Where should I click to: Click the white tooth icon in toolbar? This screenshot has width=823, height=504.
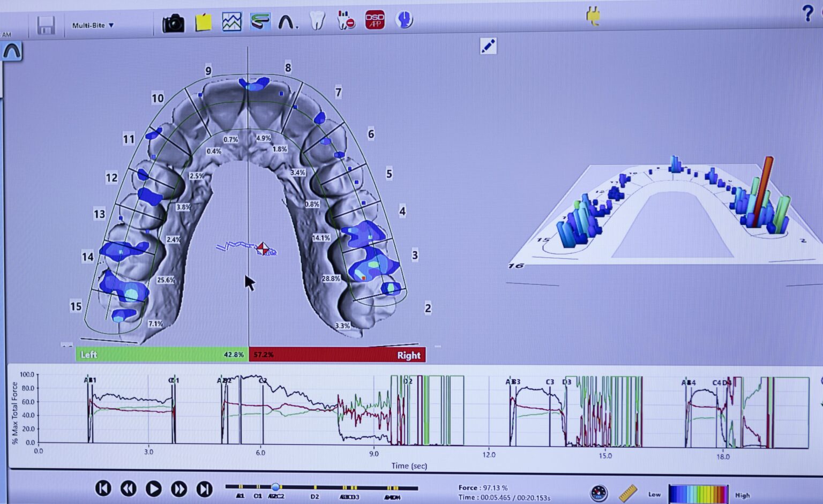[317, 21]
